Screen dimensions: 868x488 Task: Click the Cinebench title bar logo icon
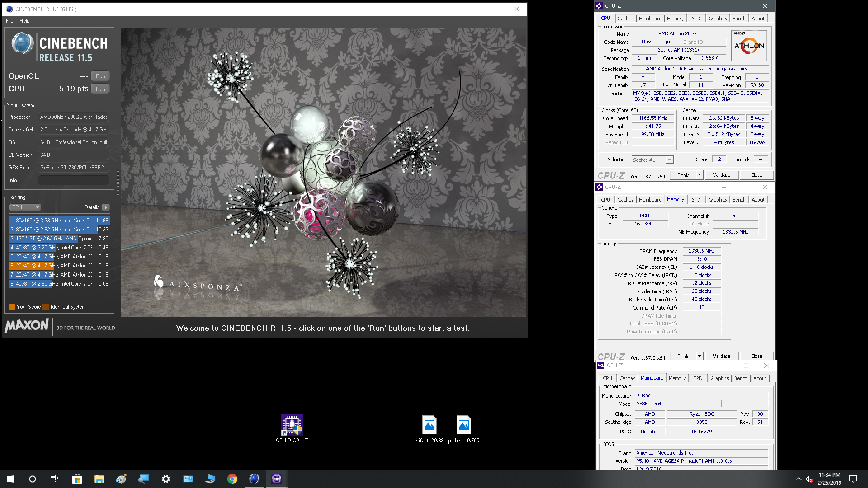click(9, 9)
